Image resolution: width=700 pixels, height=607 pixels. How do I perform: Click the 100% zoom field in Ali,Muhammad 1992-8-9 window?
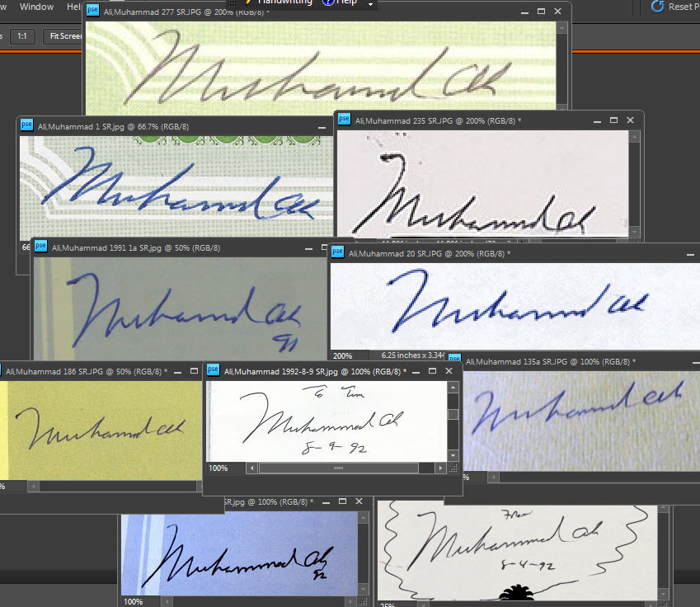click(x=218, y=468)
